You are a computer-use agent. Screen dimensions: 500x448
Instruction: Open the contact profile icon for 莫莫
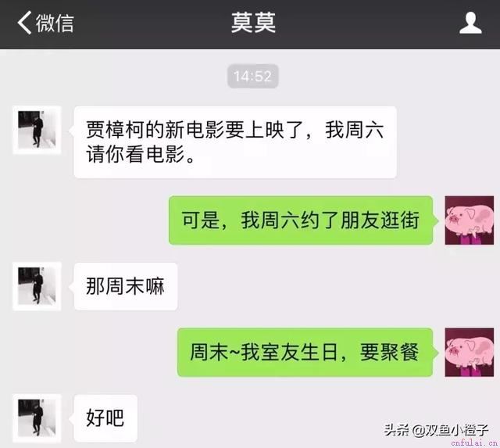(x=470, y=23)
